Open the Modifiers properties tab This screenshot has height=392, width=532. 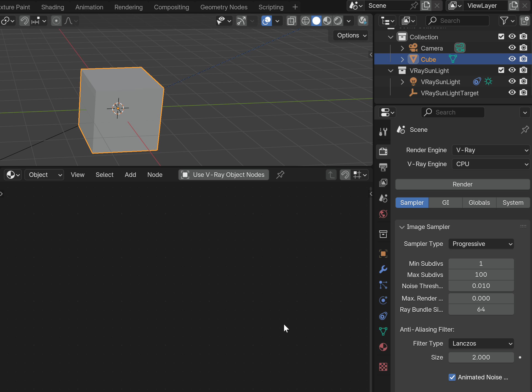383,269
